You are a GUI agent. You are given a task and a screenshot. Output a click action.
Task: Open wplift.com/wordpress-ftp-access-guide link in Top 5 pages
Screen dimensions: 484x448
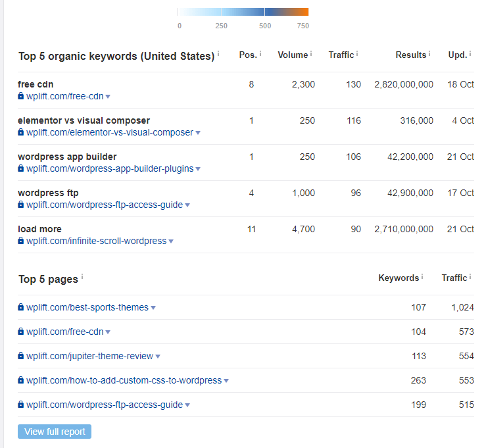[x=105, y=405]
